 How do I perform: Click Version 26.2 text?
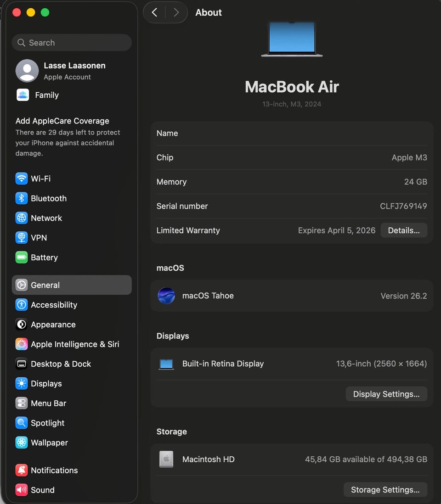(x=404, y=296)
